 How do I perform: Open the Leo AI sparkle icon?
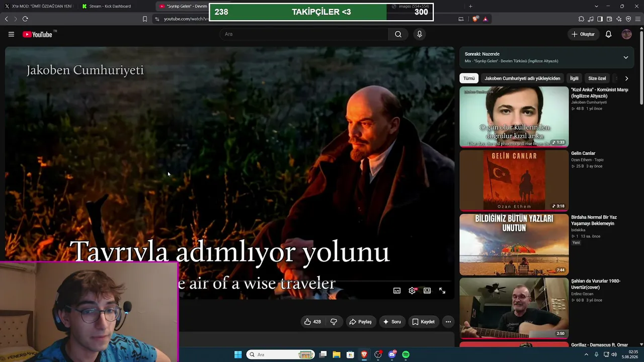[619, 19]
